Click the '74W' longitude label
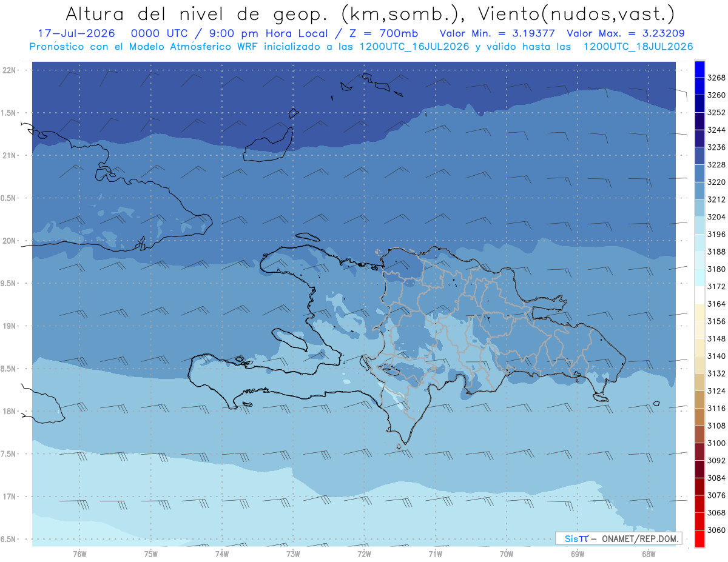Screen dimensions: 728x562 point(222,554)
